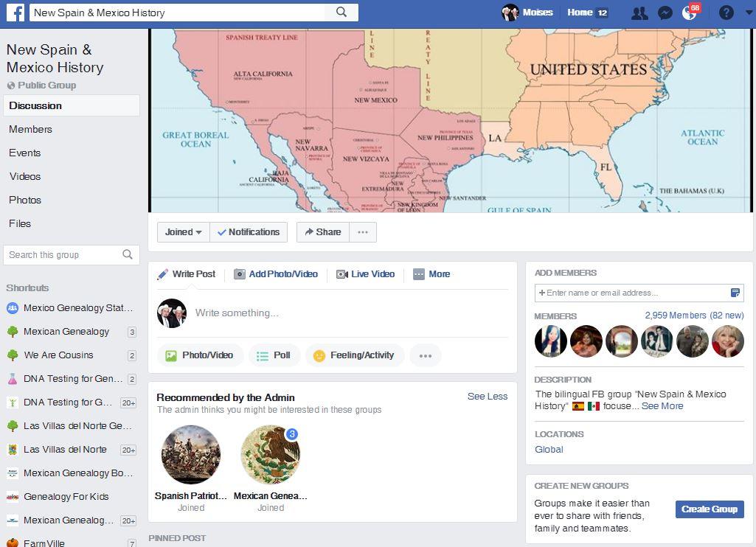The width and height of the screenshot is (756, 547).
Task: Open more options beside Share
Action: click(363, 232)
